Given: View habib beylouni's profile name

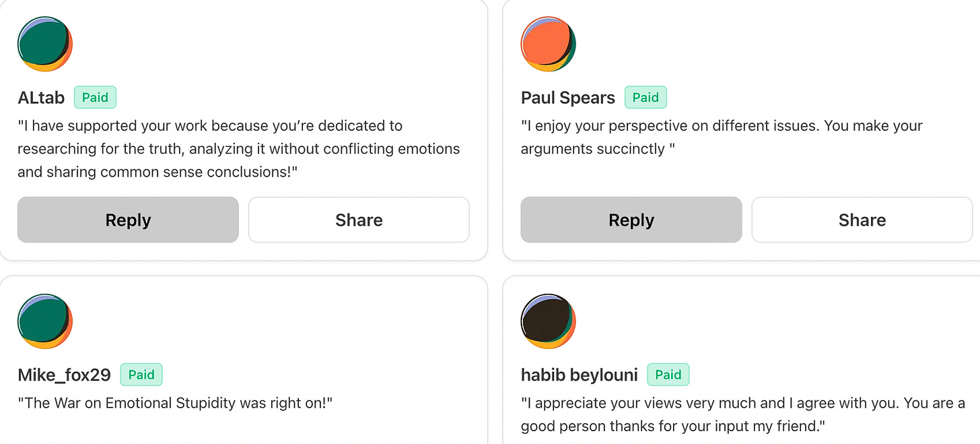Looking at the screenshot, I should pos(580,375).
